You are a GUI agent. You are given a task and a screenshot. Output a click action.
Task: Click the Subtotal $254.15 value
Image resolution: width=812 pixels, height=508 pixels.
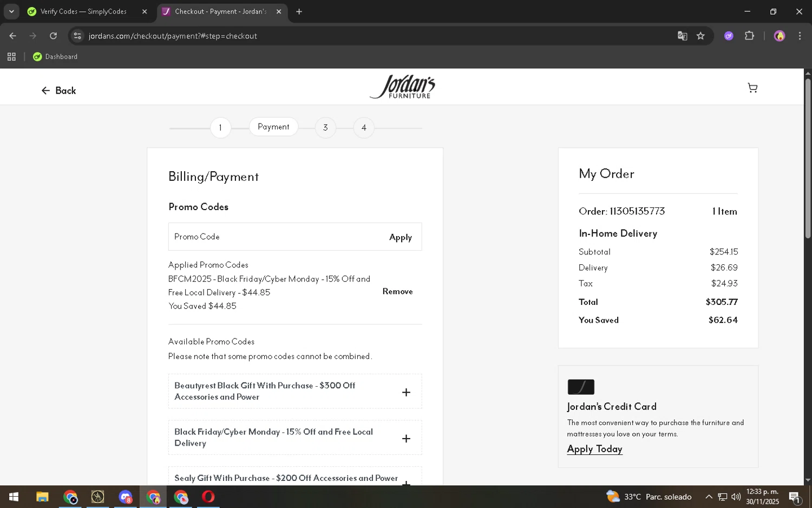724,252
